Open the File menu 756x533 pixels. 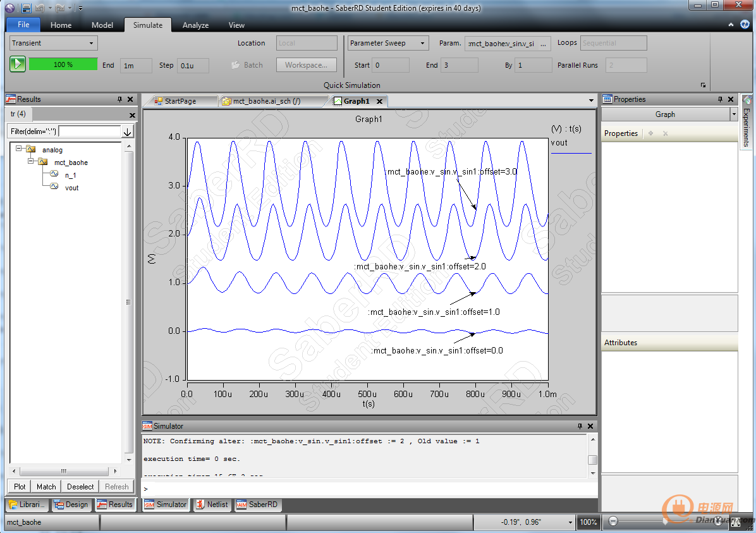(x=23, y=25)
